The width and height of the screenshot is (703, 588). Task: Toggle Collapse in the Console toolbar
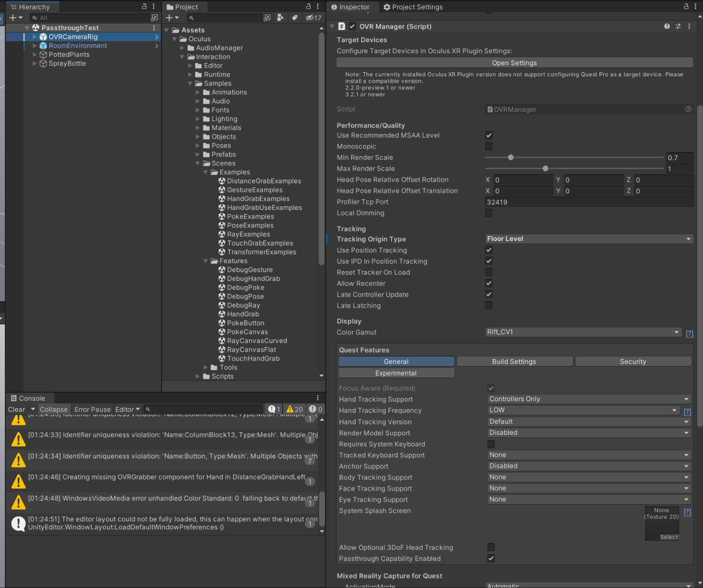click(x=54, y=409)
